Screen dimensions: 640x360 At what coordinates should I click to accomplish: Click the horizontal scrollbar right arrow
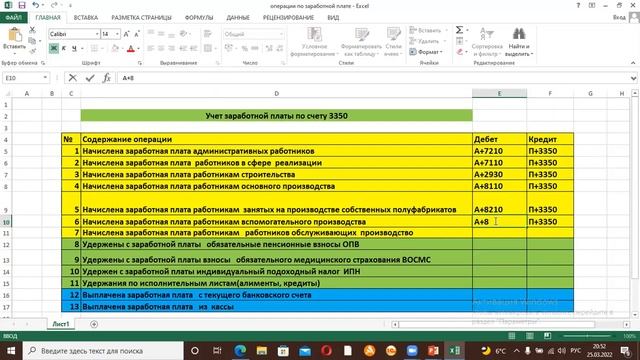627,324
